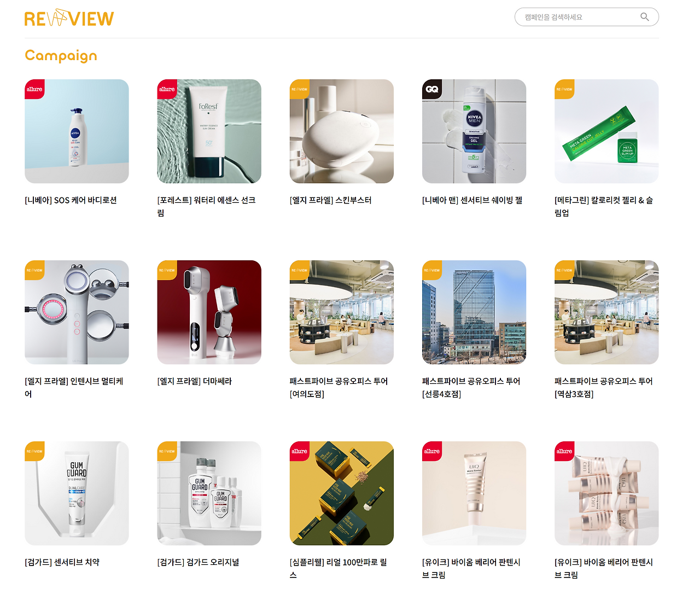Open 패스트파이브 공유오피스 투어 [여의도점] link
Image resolution: width=700 pixels, height=589 pixels.
pos(339,387)
